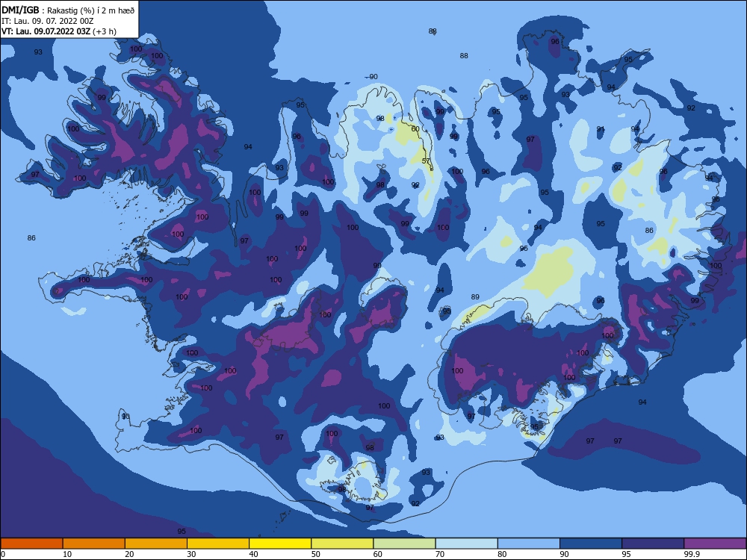The width and height of the screenshot is (747, 560).
Task: Click the "10" legend scale label
Action: tap(67, 554)
